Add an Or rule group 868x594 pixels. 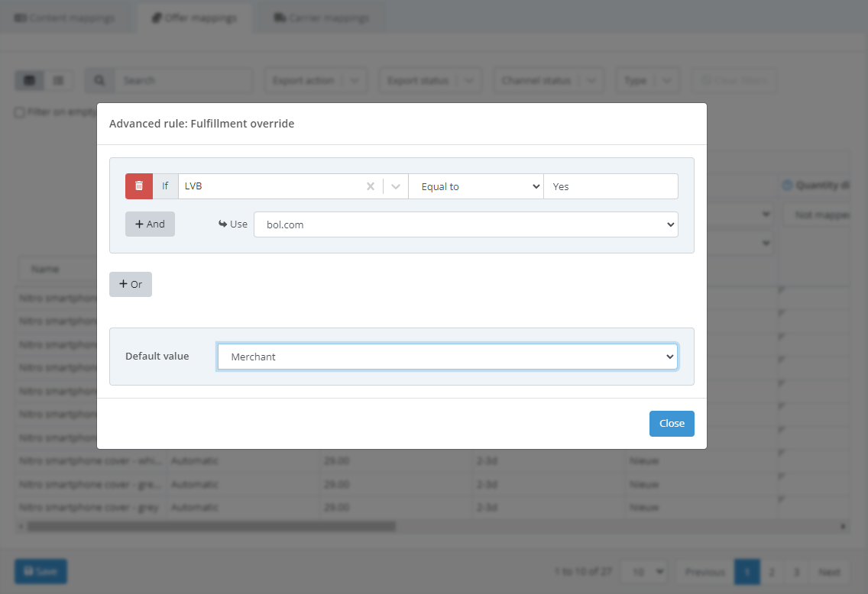[x=131, y=284]
